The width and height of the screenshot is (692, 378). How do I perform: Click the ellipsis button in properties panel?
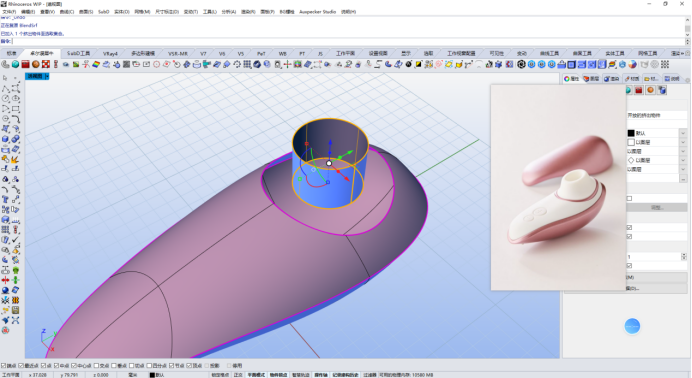[683, 179]
